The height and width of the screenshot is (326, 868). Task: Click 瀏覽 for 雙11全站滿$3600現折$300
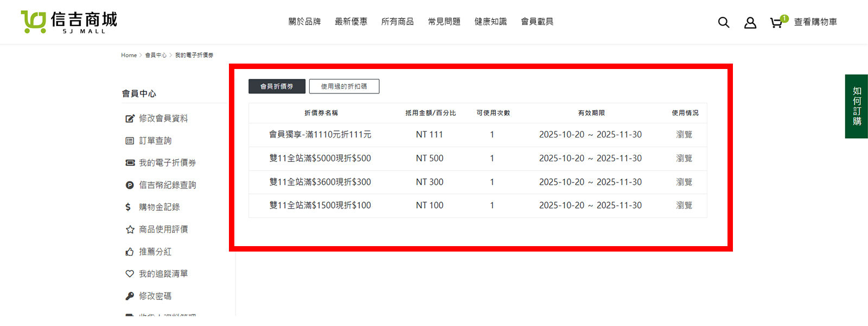pyautogui.click(x=684, y=182)
